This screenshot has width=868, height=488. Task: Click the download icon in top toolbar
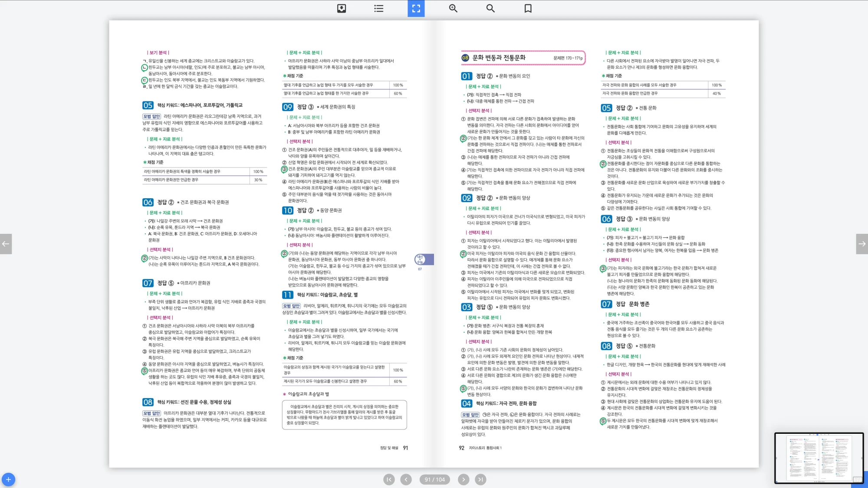click(342, 8)
